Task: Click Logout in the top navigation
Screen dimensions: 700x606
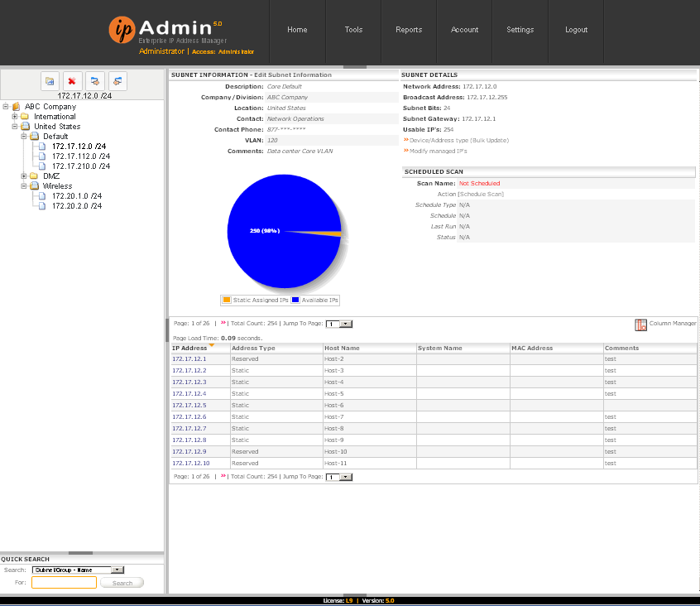Action: click(577, 30)
